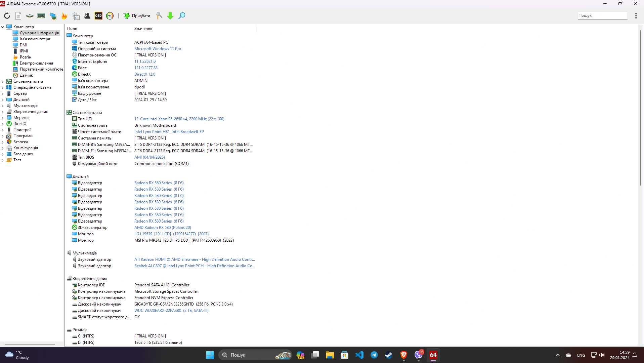This screenshot has width=644, height=363.
Task: Click the left tree horizontal scrollbar
Action: pos(30,344)
